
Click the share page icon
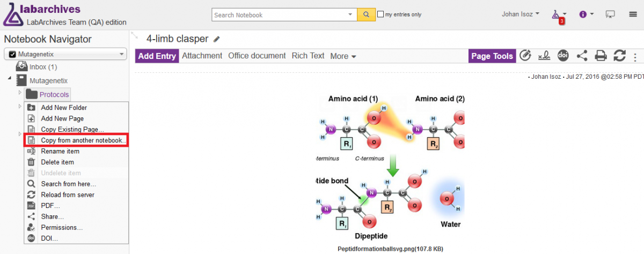[x=582, y=56]
